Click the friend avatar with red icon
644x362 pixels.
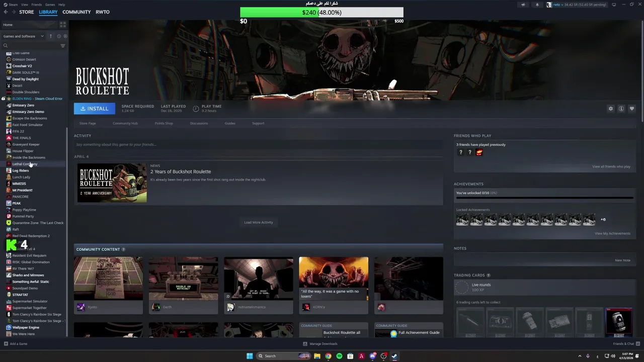(479, 152)
